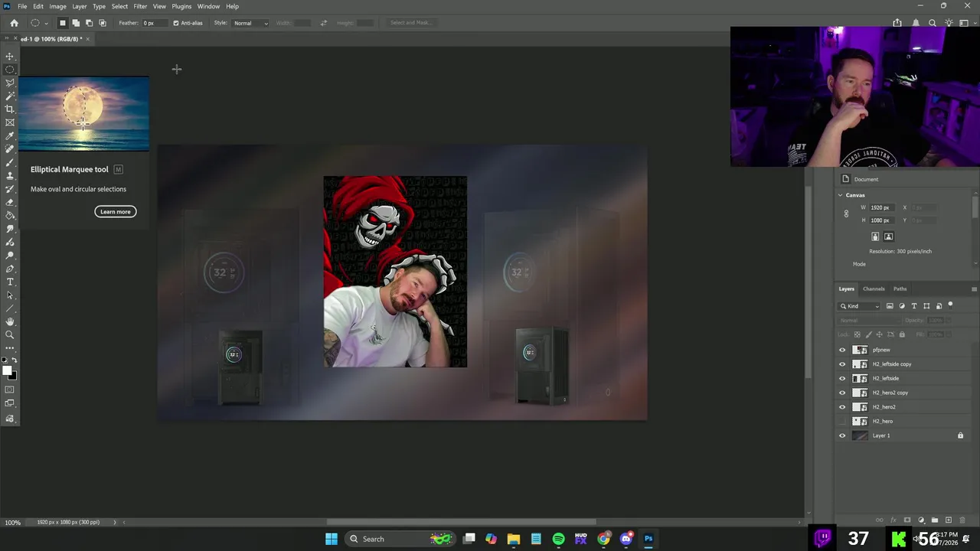
Task: Open the tool preset picker arrow
Action: click(x=46, y=23)
